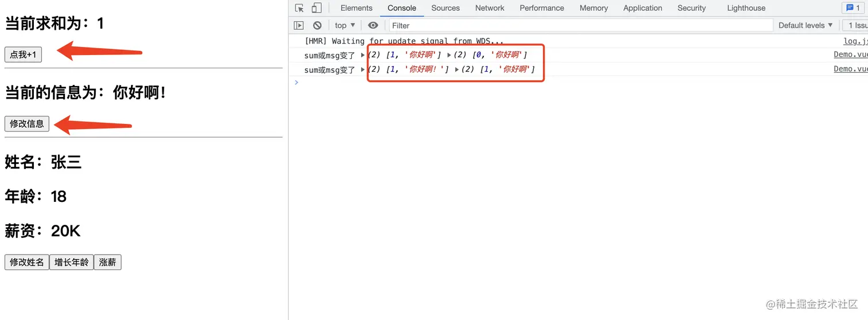Select the text 薪资：20K
This screenshot has height=320, width=868.
tap(42, 231)
